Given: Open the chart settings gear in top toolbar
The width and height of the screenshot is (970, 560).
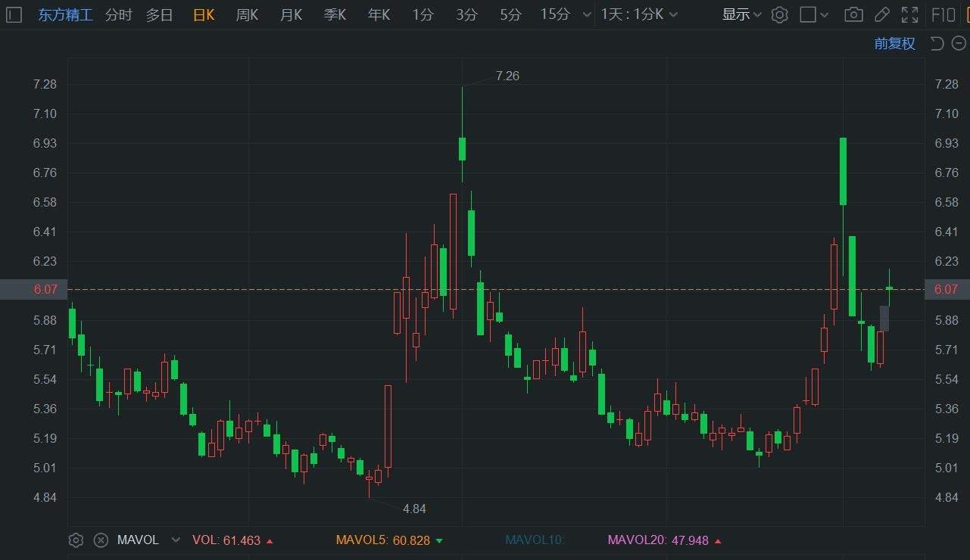Looking at the screenshot, I should pos(780,14).
